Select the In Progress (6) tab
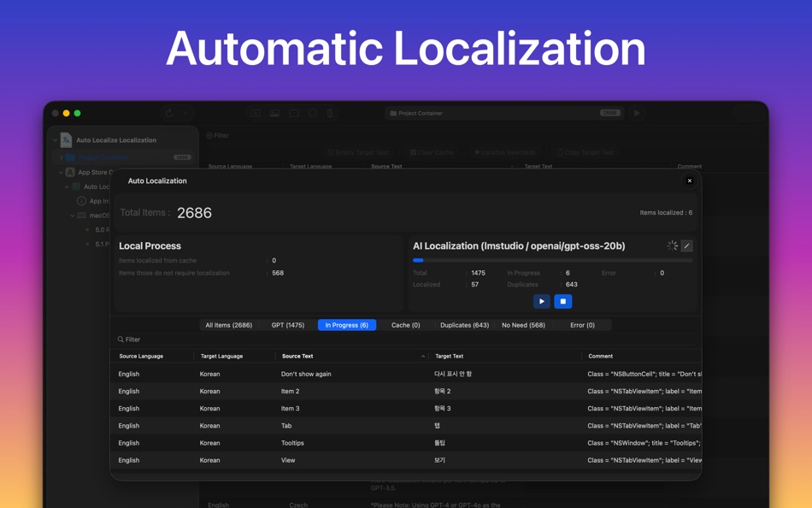Viewport: 812px width, 508px height. (x=346, y=325)
